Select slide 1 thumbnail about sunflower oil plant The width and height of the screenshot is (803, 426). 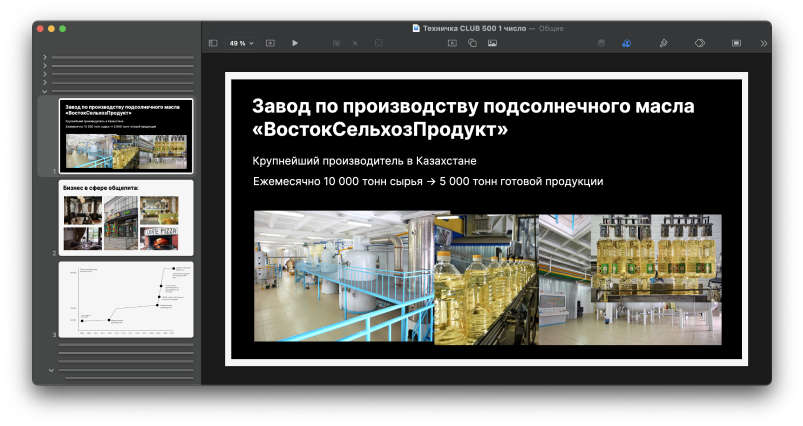coord(126,136)
